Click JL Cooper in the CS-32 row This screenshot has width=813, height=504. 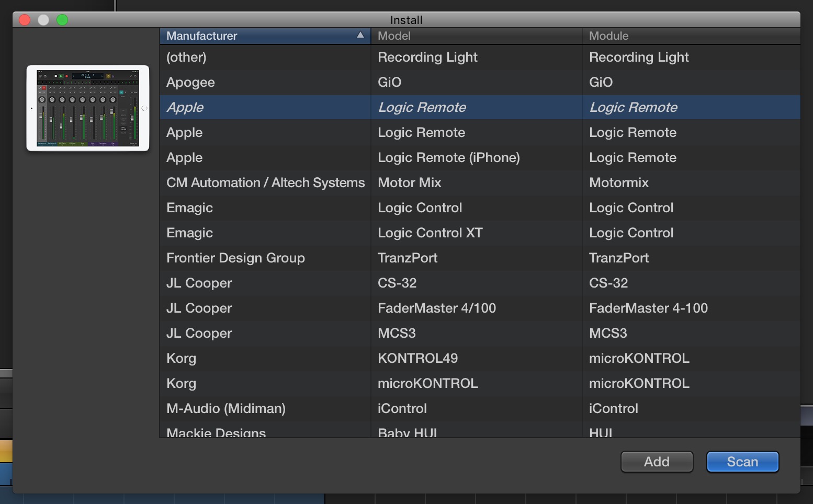pyautogui.click(x=199, y=283)
